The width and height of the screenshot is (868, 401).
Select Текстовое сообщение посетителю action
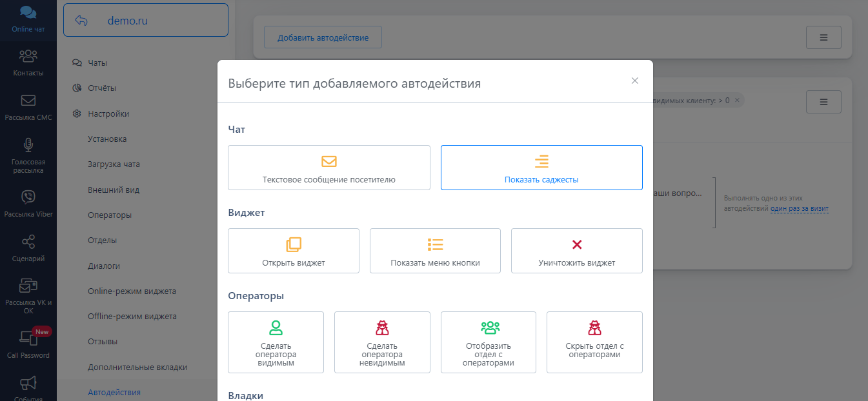328,168
